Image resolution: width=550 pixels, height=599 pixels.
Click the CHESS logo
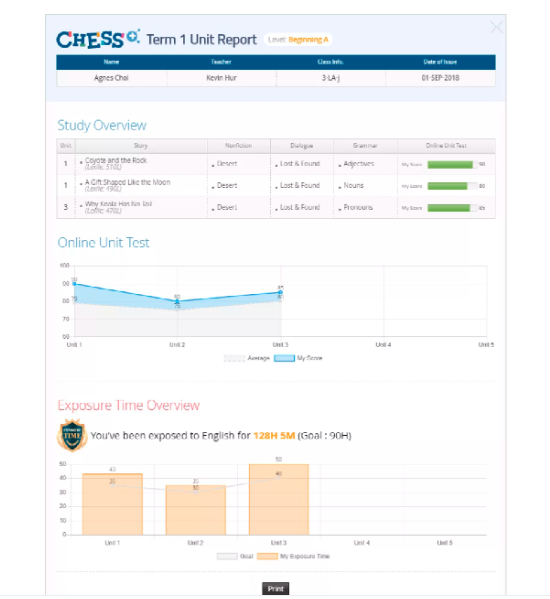(98, 39)
